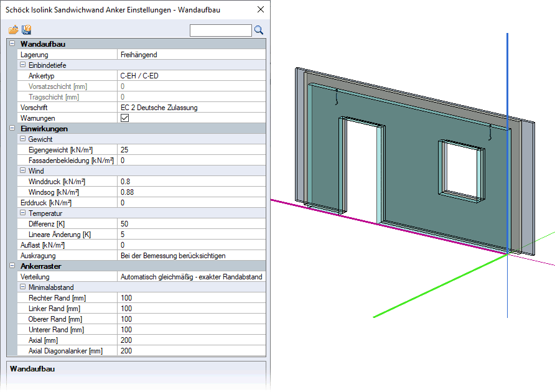This screenshot has width=555, height=392.
Task: Collapse the Ankerraster section
Action: click(x=12, y=266)
